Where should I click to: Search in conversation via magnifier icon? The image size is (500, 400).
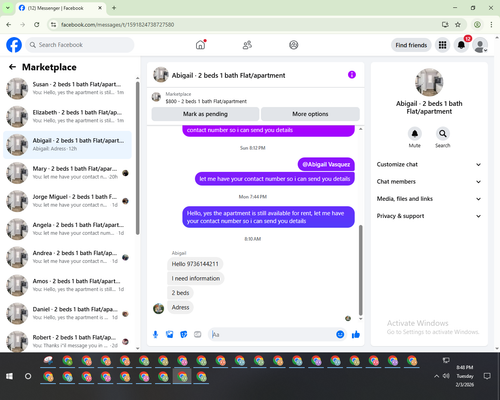coord(443,134)
